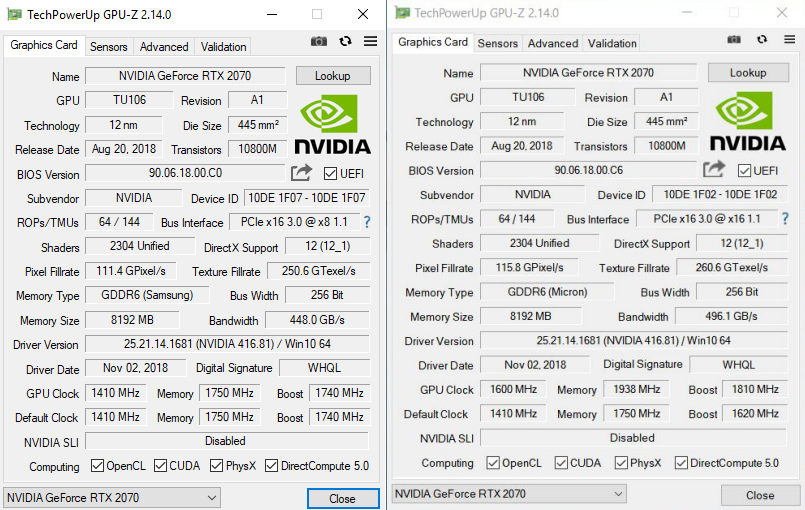
Task: Toggle PhysX checkbox in left window
Action: pyautogui.click(x=217, y=465)
